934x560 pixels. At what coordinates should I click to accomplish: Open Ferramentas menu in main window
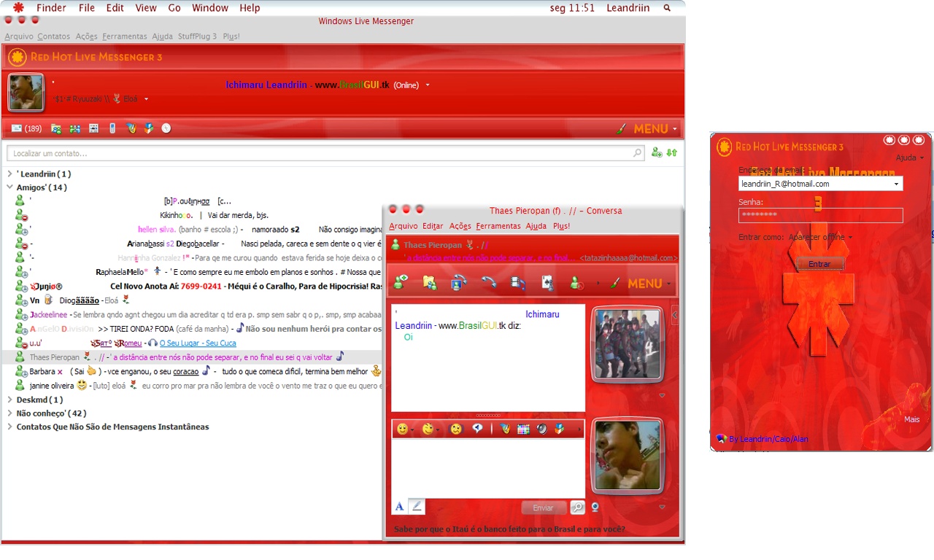coord(125,36)
